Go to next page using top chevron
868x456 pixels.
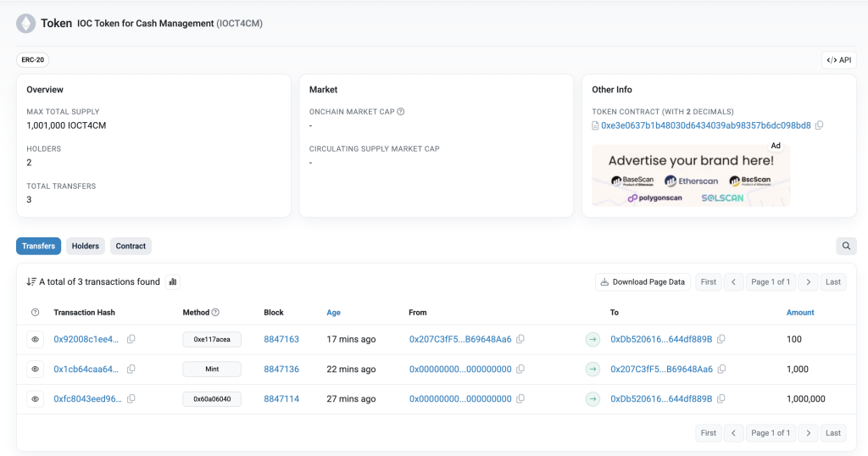(x=808, y=281)
